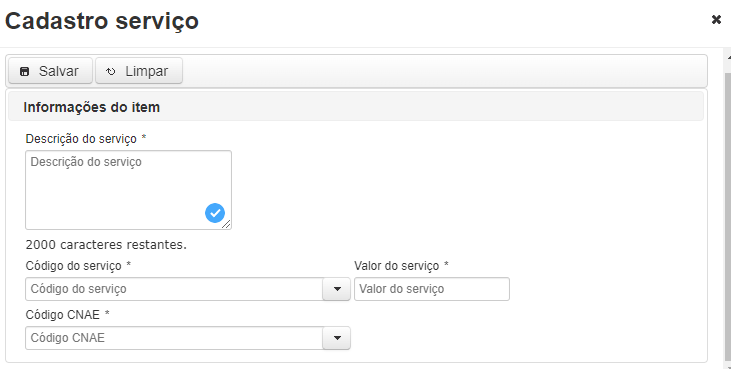Click the blue checkmark icon in description box

[x=215, y=213]
